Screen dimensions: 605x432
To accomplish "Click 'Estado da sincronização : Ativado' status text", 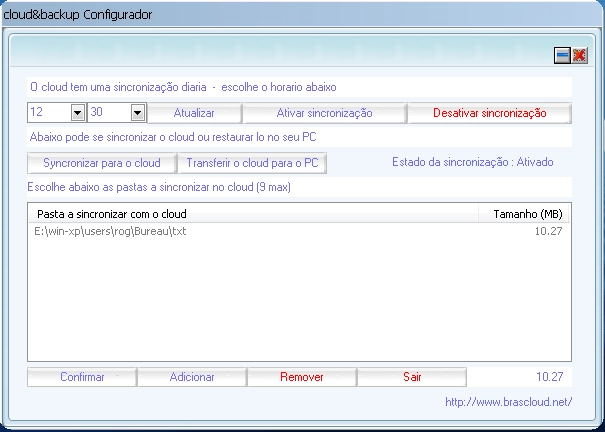I will (473, 162).
